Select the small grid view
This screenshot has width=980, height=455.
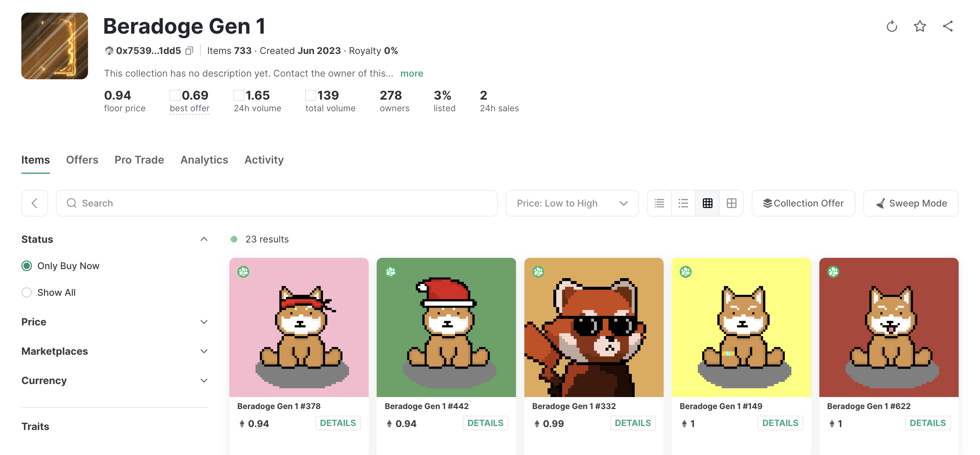(707, 203)
